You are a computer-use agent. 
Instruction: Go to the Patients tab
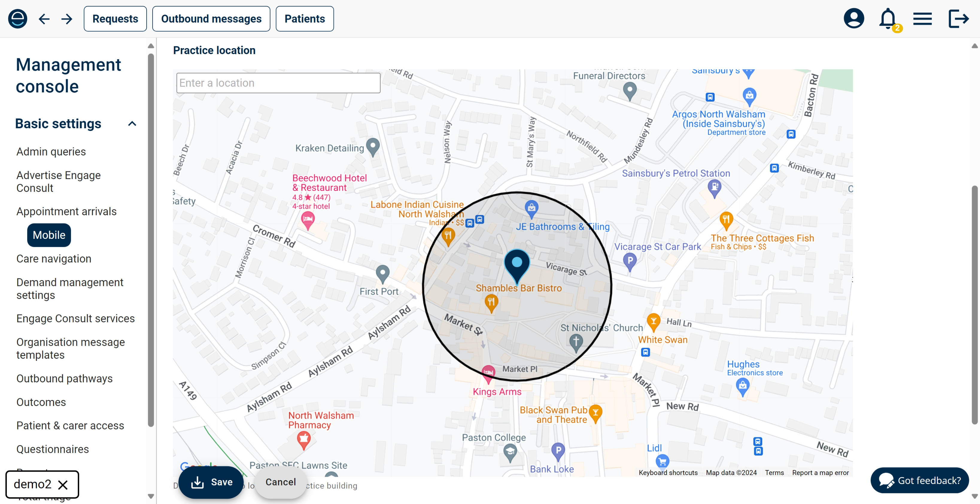coord(304,19)
